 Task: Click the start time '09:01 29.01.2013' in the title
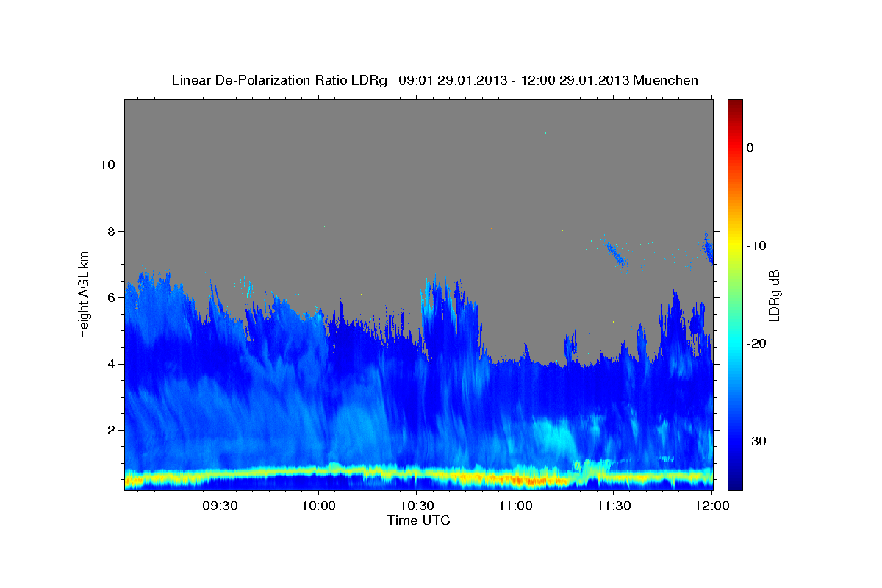click(453, 80)
